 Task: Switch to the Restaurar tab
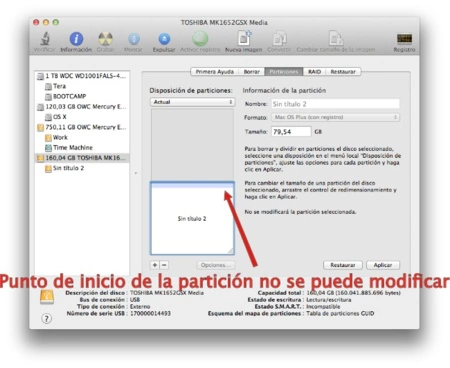[343, 72]
